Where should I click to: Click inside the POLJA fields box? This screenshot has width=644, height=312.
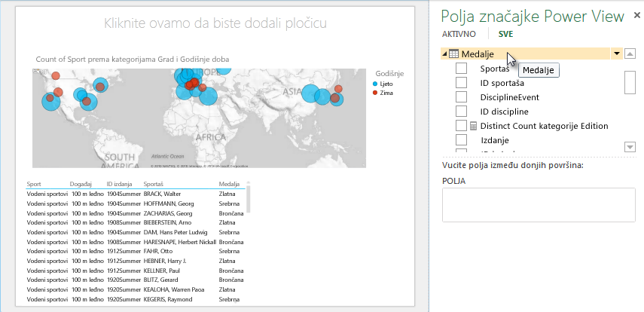pyautogui.click(x=539, y=205)
